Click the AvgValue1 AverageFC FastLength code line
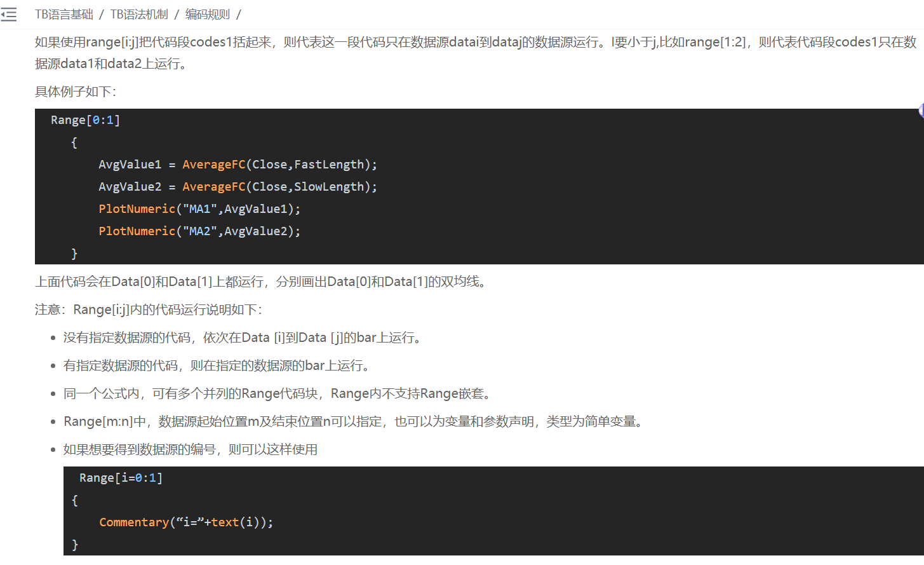This screenshot has width=924, height=565. pyautogui.click(x=238, y=165)
